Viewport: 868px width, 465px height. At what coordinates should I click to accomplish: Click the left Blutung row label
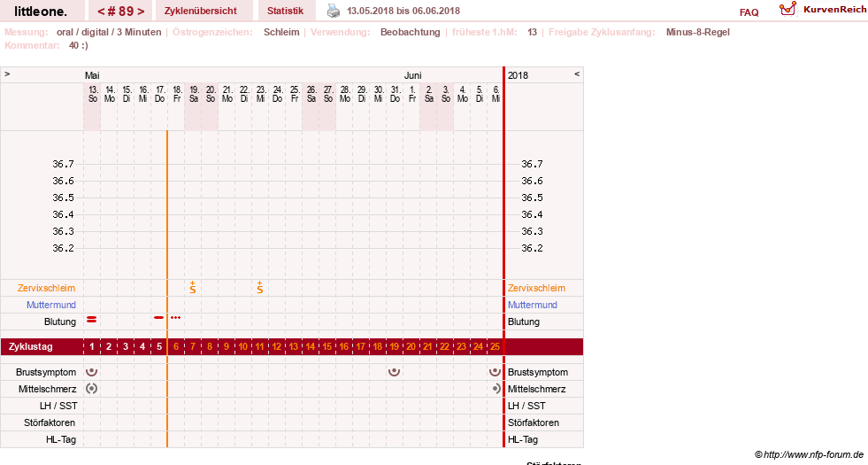tap(60, 322)
